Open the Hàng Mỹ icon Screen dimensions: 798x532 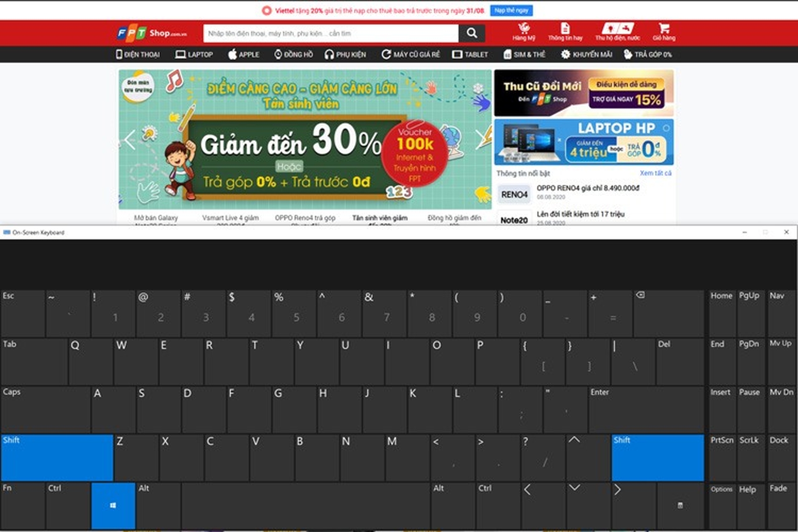(524, 32)
